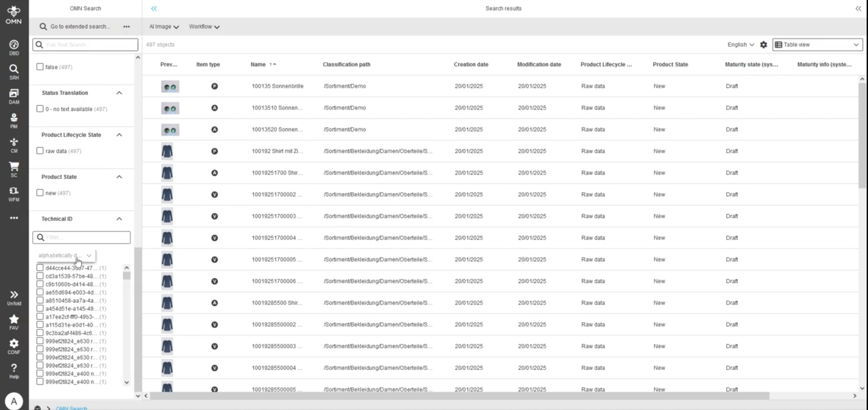This screenshot has width=868, height=410.
Task: Open table settings gear icon
Action: [x=764, y=45]
